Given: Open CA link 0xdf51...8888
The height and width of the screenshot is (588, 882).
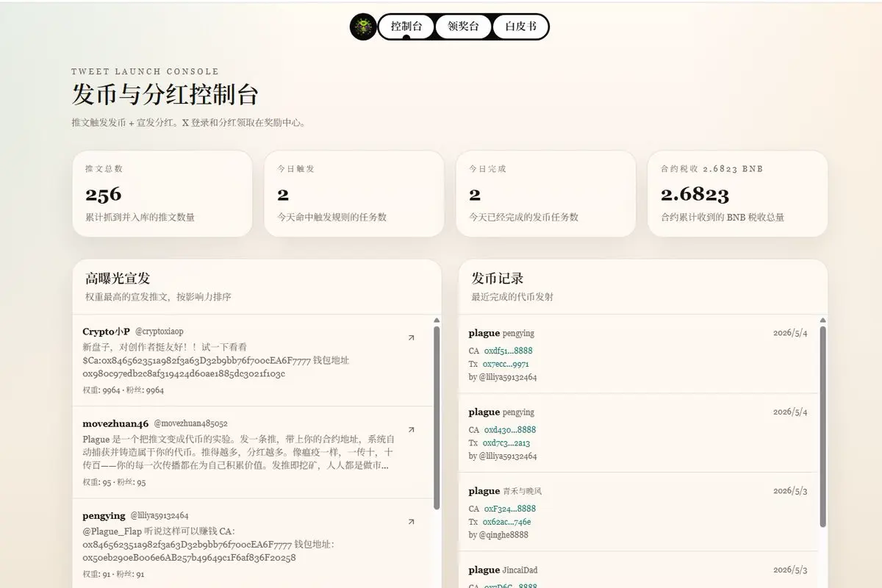Looking at the screenshot, I should coord(508,351).
